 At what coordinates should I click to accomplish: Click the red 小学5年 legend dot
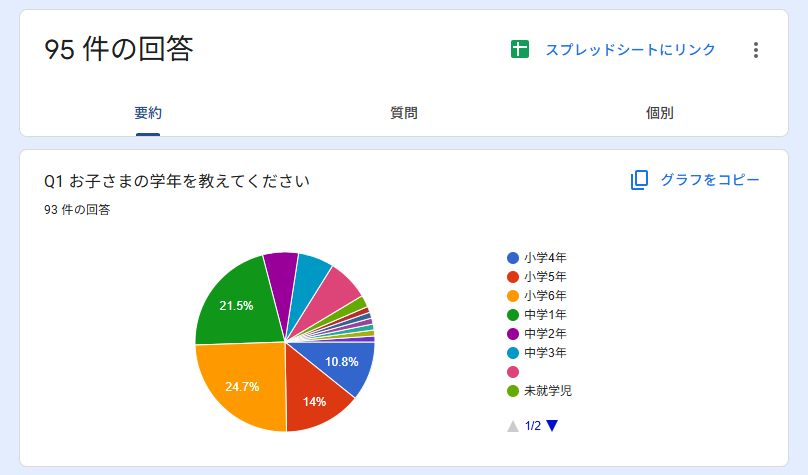tap(513, 277)
